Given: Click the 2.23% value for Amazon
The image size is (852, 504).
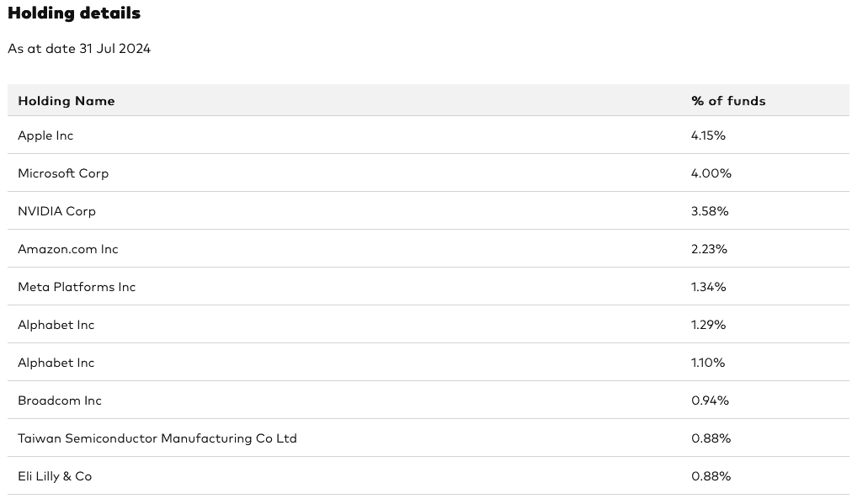Looking at the screenshot, I should click(x=709, y=249).
